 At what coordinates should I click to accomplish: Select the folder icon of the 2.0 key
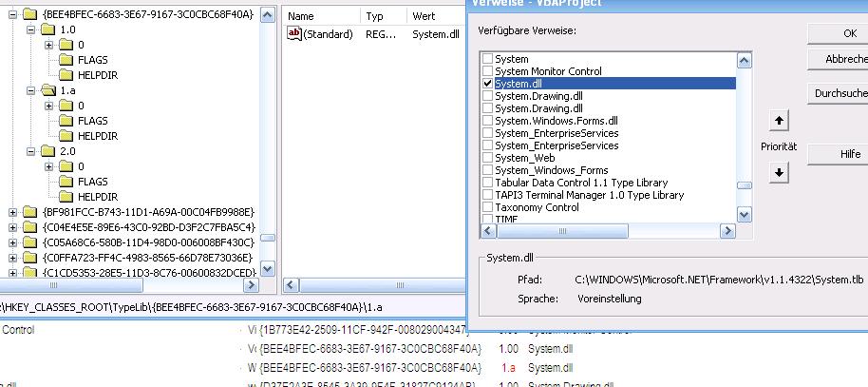tap(48, 151)
